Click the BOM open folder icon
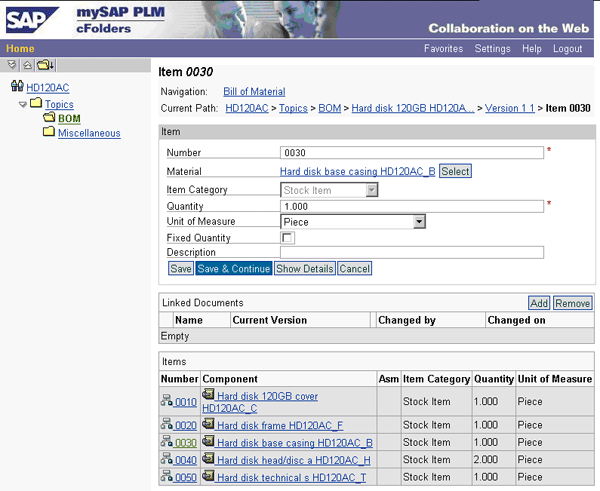 (48, 118)
